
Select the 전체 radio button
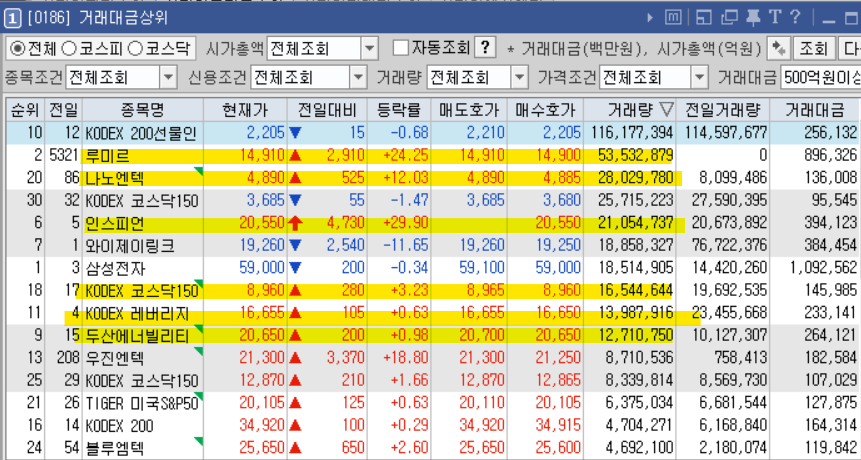tap(18, 49)
